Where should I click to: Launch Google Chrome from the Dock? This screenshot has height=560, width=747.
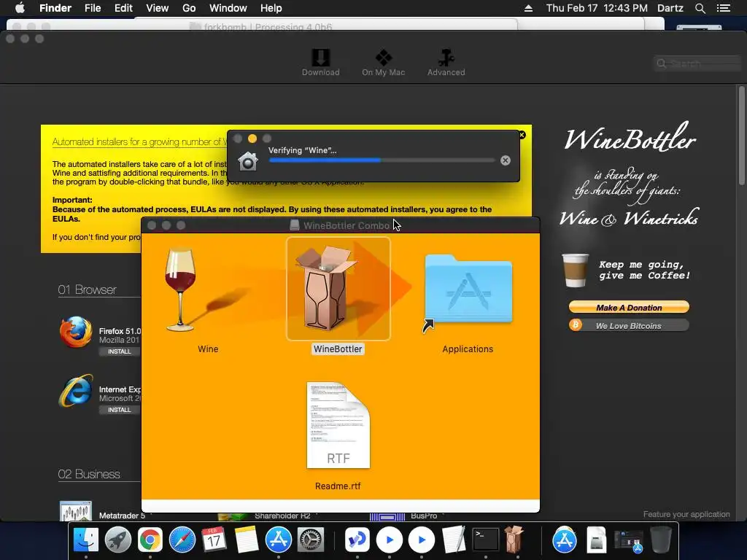pyautogui.click(x=150, y=540)
